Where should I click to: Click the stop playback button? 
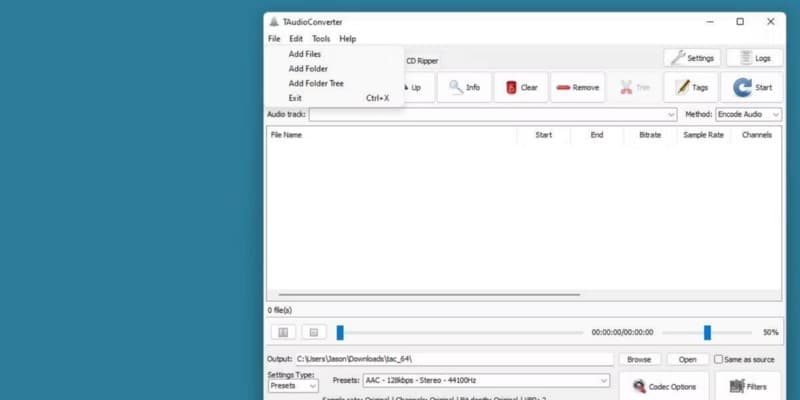point(314,333)
